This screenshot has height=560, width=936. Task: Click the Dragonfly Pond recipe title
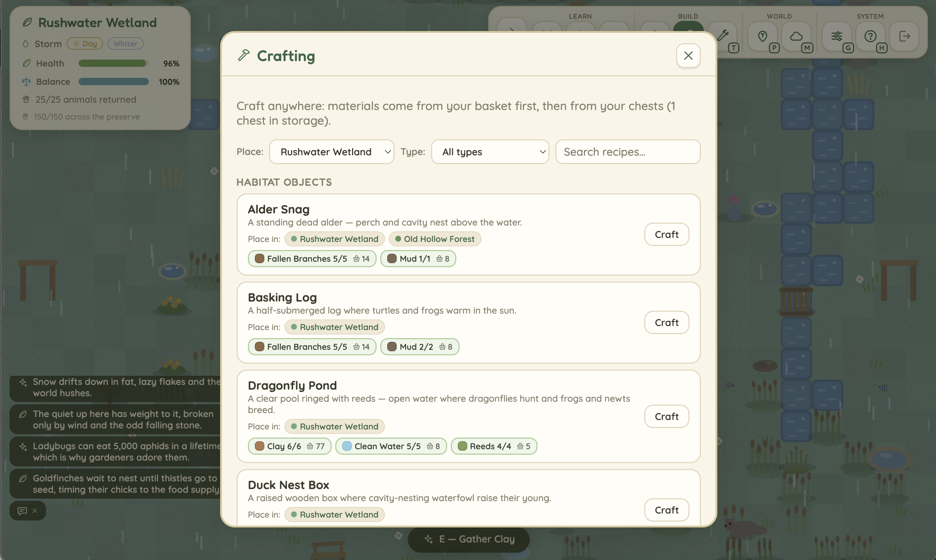(x=292, y=385)
